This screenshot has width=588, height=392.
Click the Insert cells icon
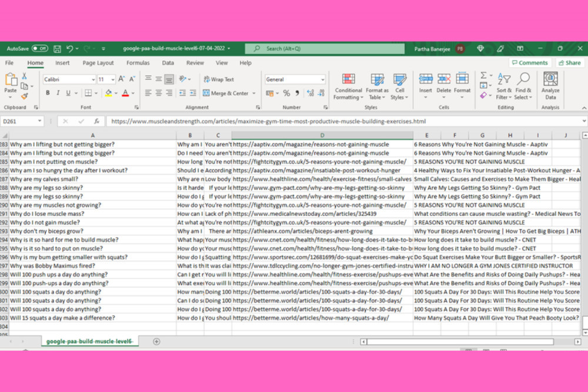(x=426, y=79)
